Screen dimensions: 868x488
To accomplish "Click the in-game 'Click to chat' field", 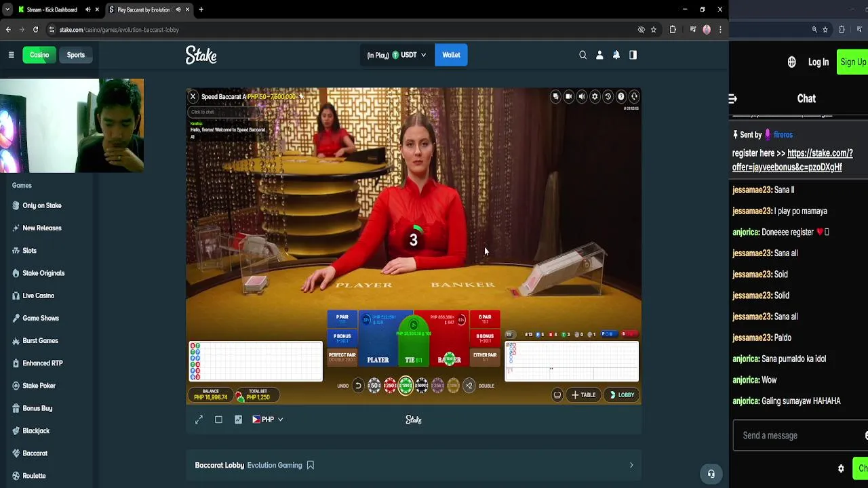I will [224, 112].
